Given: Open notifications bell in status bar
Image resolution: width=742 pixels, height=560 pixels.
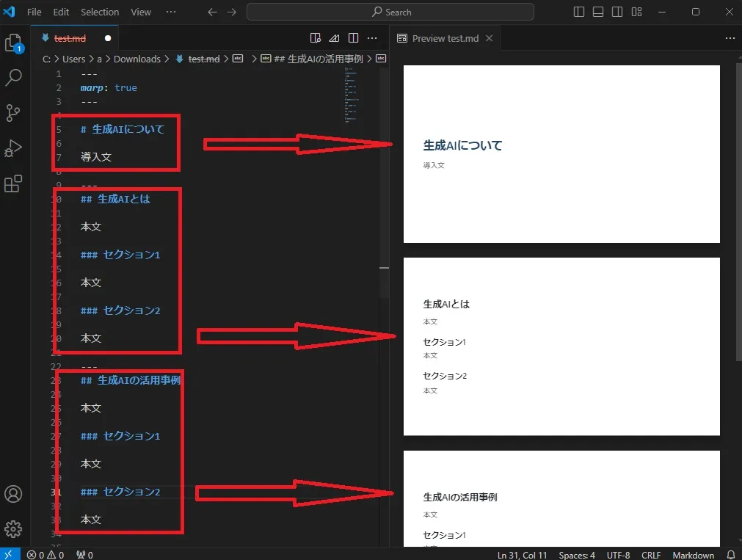Looking at the screenshot, I should (731, 555).
